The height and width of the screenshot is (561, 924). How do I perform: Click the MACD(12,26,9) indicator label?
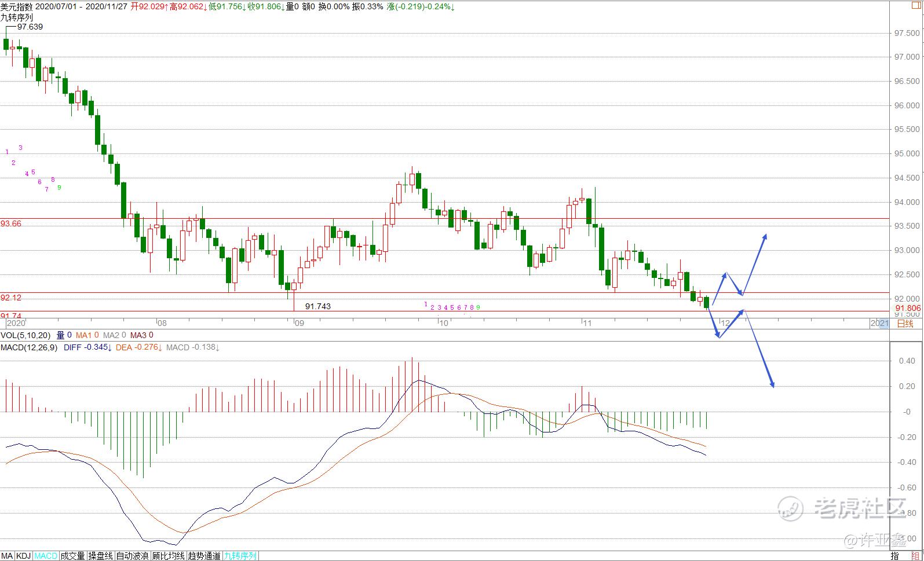click(29, 347)
